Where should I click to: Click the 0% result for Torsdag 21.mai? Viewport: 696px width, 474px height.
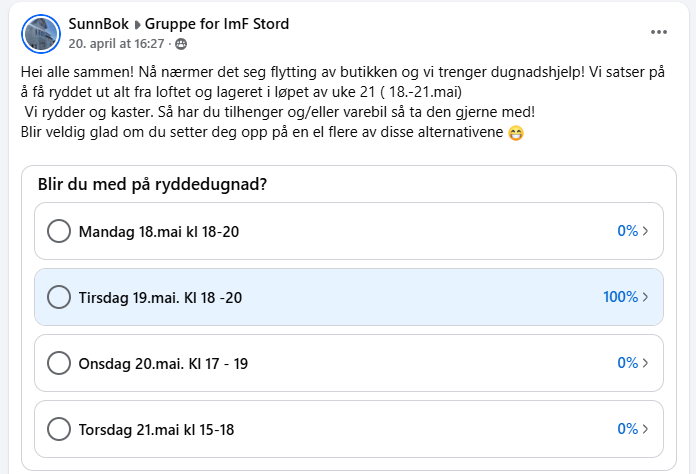point(627,429)
